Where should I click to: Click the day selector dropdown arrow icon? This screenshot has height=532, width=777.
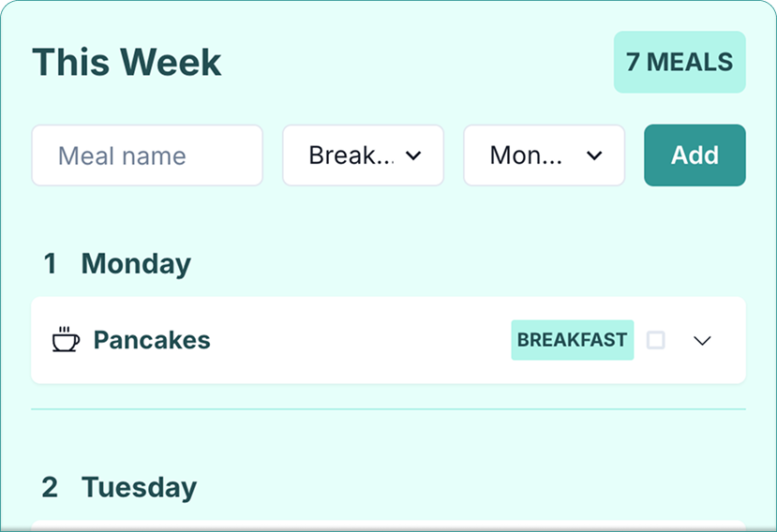(x=594, y=155)
